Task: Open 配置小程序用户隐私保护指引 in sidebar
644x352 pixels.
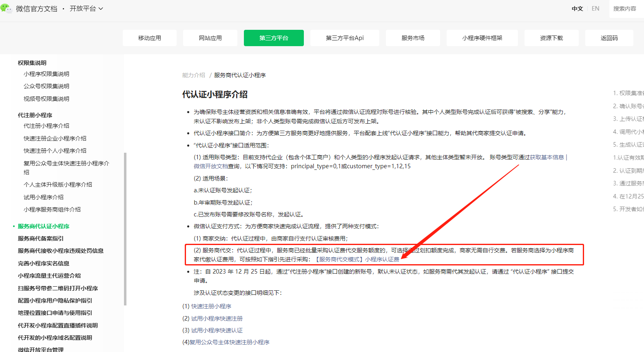Action: (x=55, y=301)
